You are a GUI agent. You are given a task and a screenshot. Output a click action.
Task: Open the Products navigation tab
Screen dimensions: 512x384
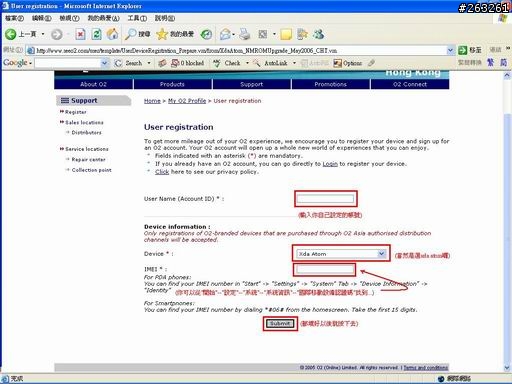click(x=172, y=84)
